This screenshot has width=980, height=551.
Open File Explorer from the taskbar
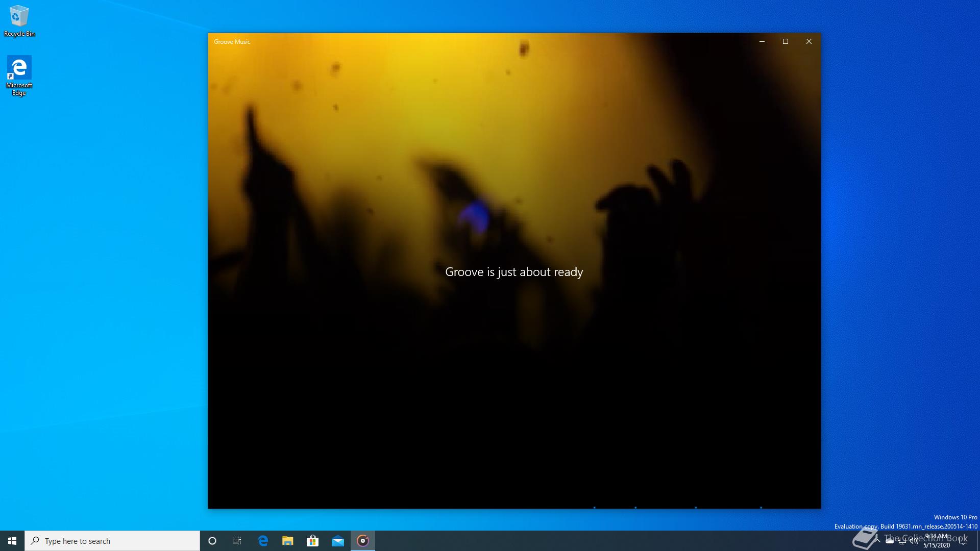point(288,541)
